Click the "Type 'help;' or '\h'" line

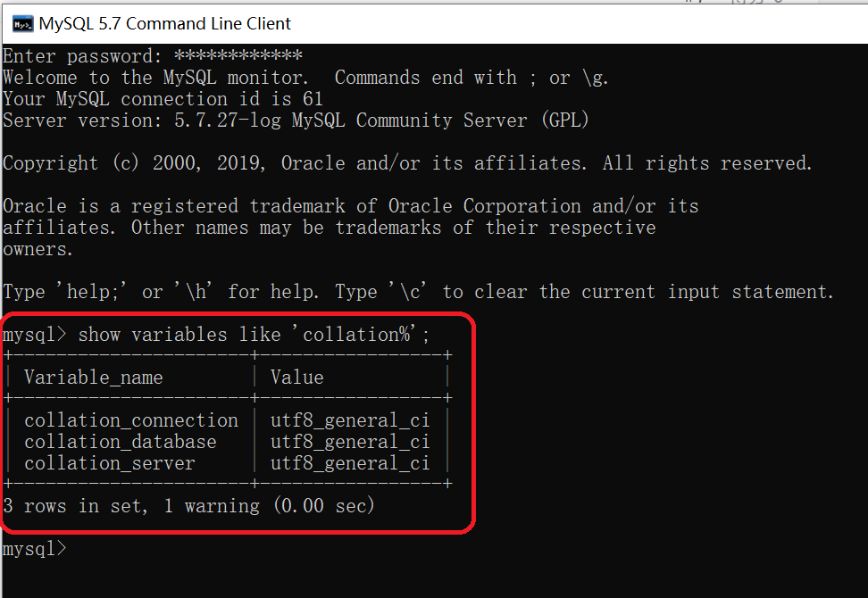point(418,292)
